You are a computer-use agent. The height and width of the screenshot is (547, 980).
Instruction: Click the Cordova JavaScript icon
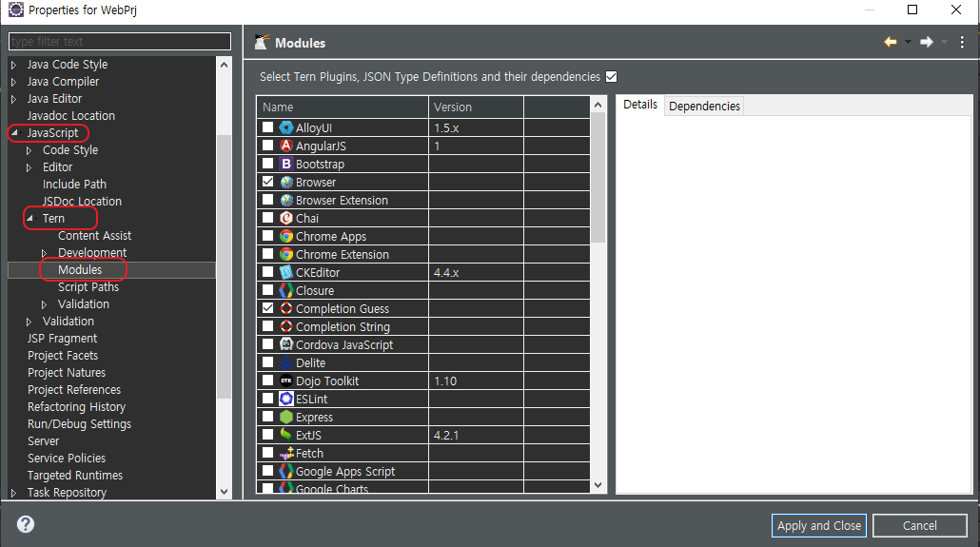point(286,344)
